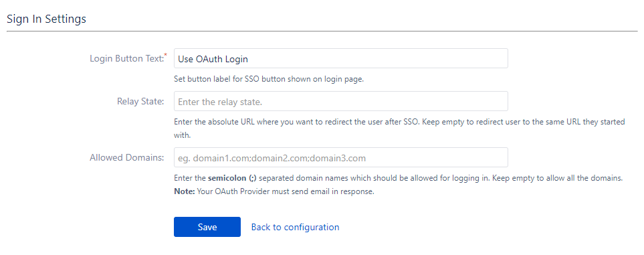Image resolution: width=644 pixels, height=255 pixels.
Task: Click the Relay State label
Action: (140, 101)
